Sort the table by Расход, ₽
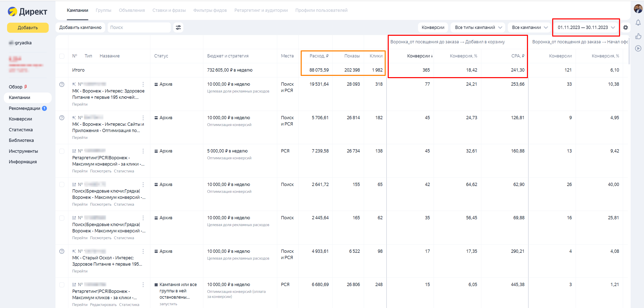The image size is (644, 308). pyautogui.click(x=319, y=56)
